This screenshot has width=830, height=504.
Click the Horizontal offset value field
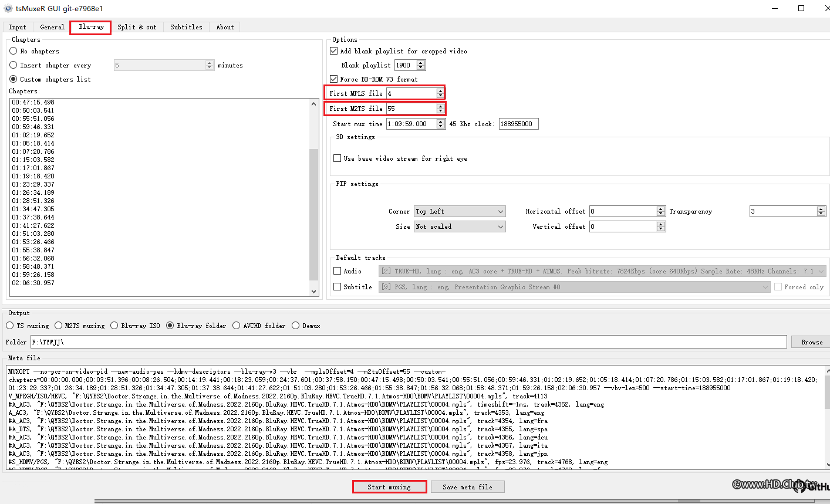623,211
